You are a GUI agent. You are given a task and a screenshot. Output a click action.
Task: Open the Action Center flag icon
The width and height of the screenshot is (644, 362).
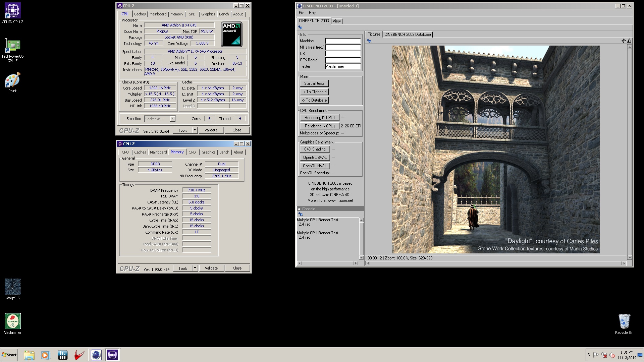click(596, 355)
